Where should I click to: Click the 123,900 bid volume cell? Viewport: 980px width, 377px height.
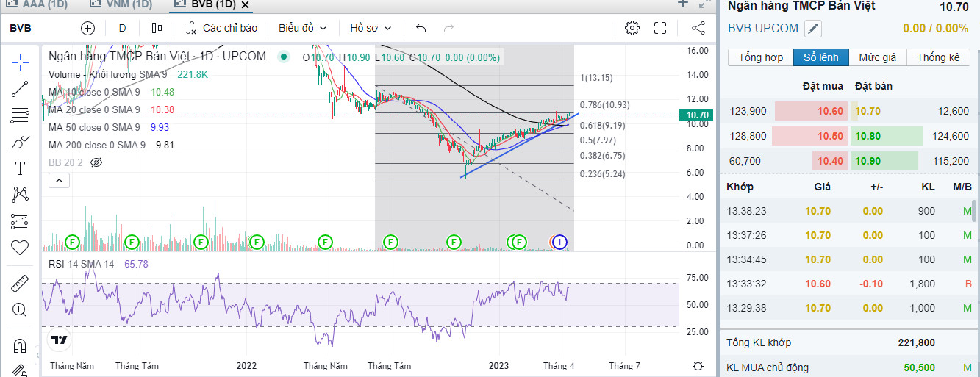748,111
